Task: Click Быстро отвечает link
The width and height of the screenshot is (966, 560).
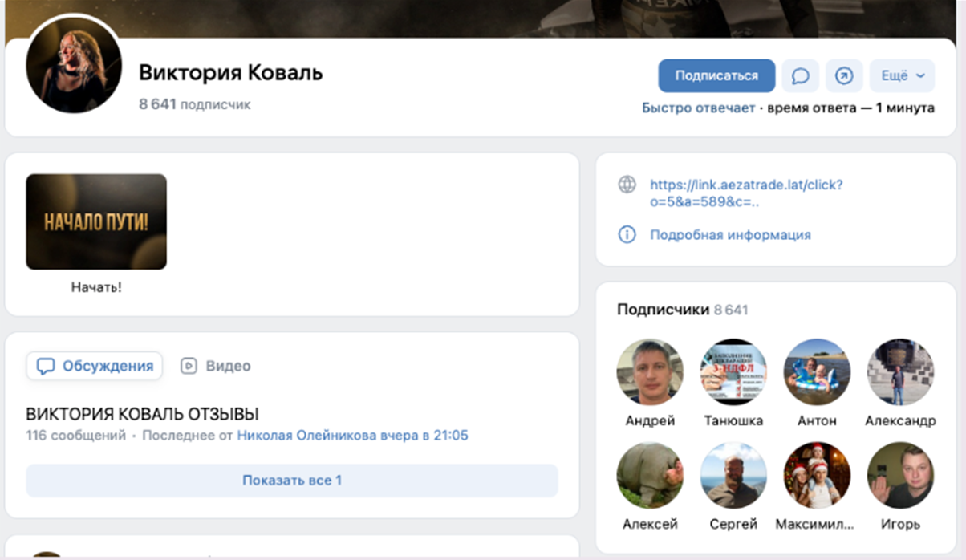Action: click(698, 108)
